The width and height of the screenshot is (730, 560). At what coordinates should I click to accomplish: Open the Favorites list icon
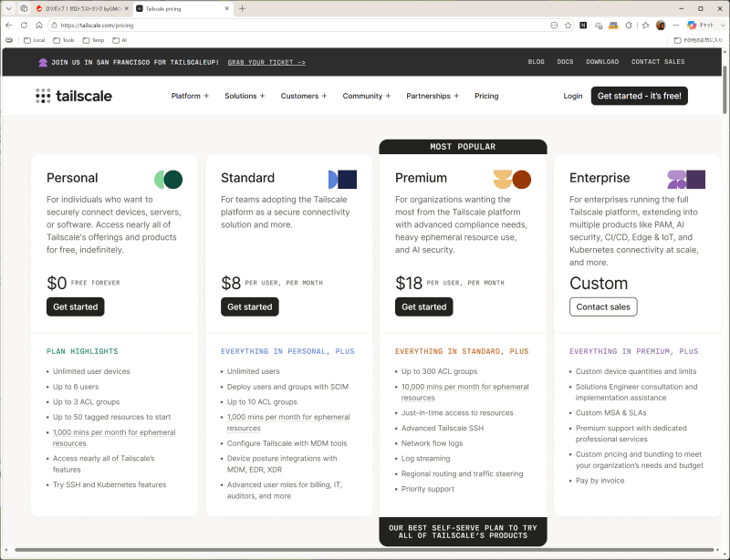coord(645,26)
